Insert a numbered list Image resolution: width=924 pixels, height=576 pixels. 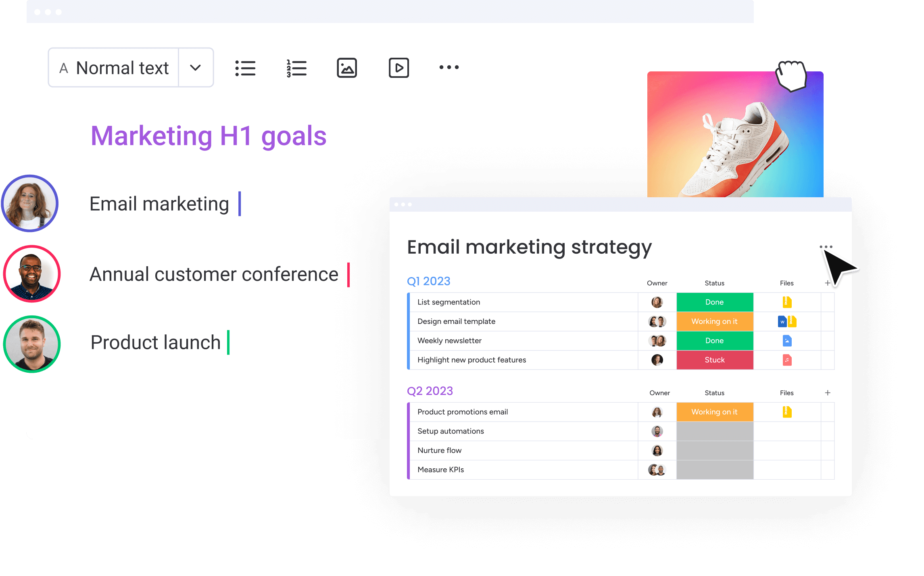(x=296, y=68)
